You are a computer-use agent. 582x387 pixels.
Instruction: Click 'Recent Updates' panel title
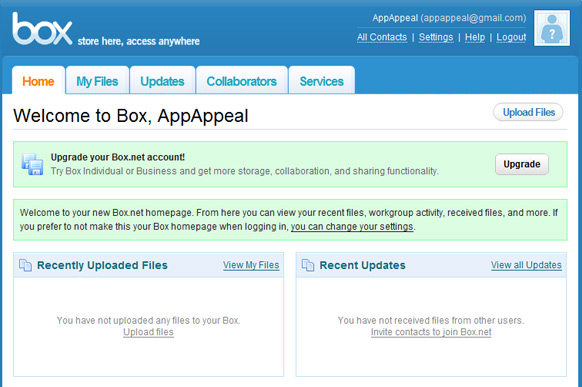tap(363, 265)
